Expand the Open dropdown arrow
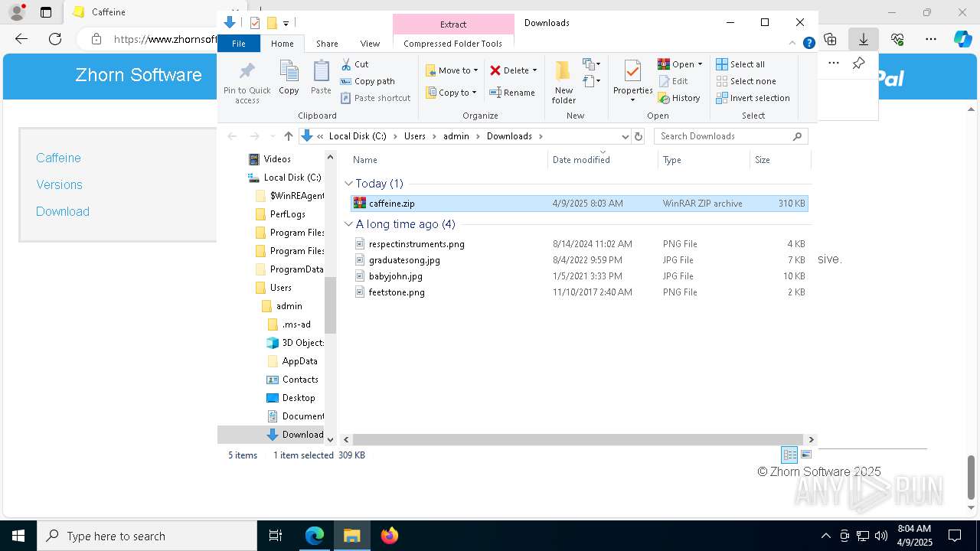This screenshot has width=980, height=551. [x=700, y=64]
